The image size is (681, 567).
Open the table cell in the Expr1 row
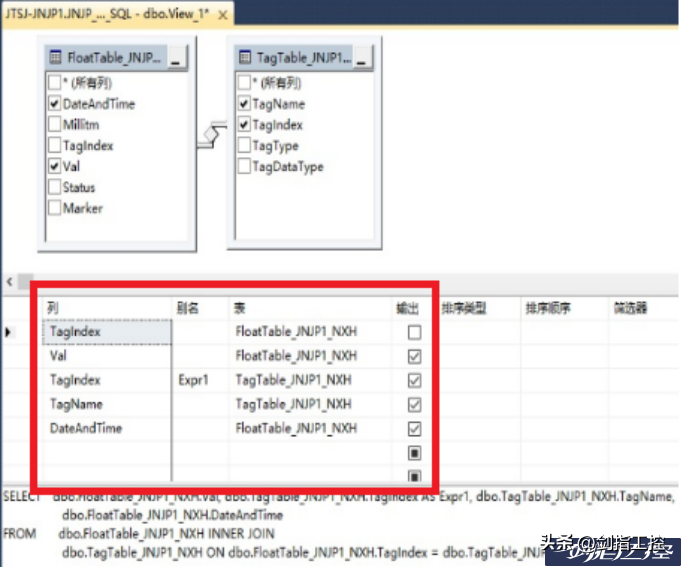310,380
